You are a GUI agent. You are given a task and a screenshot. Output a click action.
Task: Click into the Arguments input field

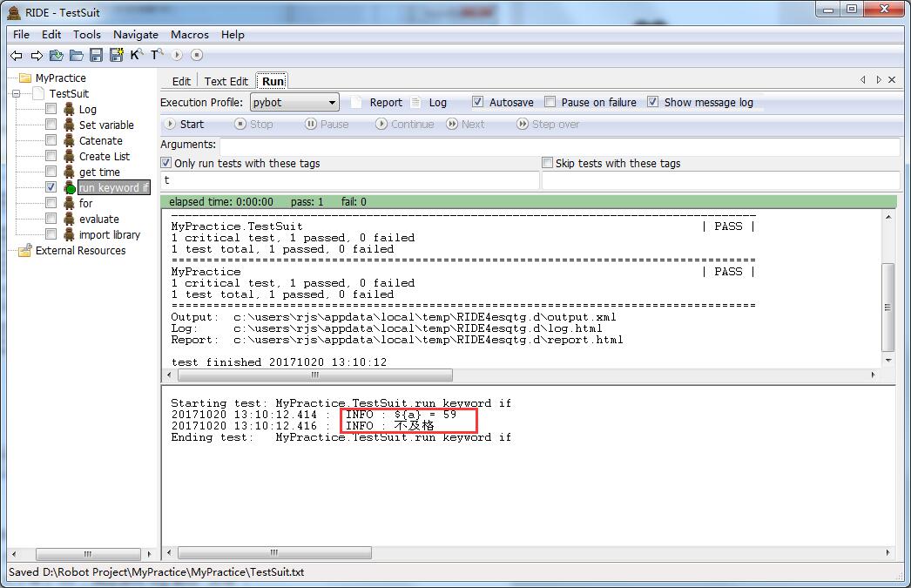[x=558, y=145]
